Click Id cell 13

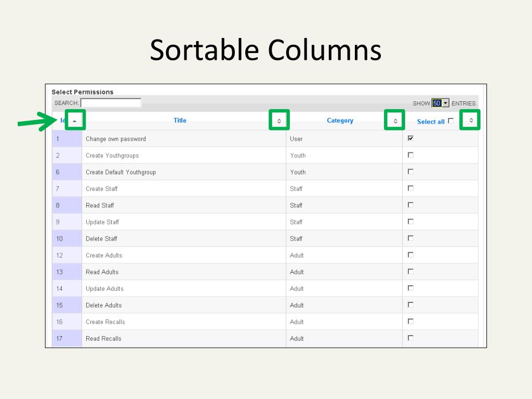67,272
